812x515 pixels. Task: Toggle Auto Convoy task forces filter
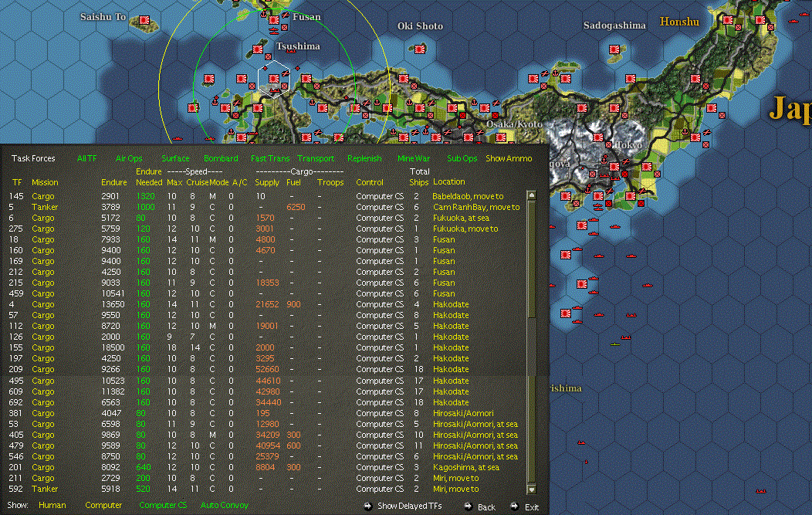click(225, 505)
